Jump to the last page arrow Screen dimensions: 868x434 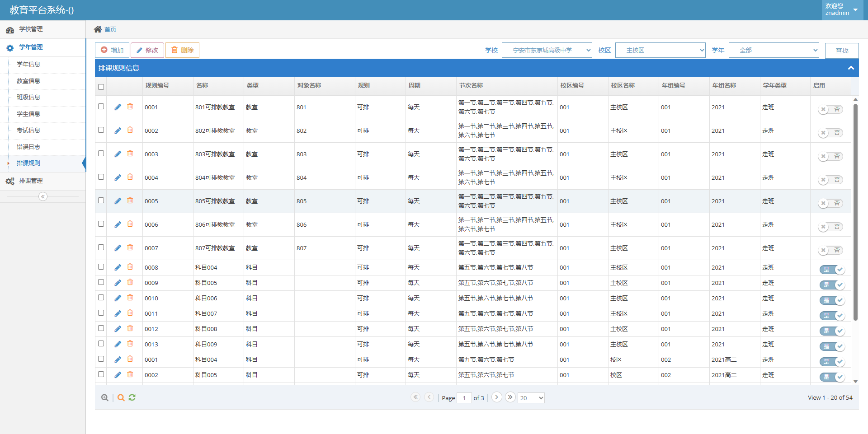point(510,397)
